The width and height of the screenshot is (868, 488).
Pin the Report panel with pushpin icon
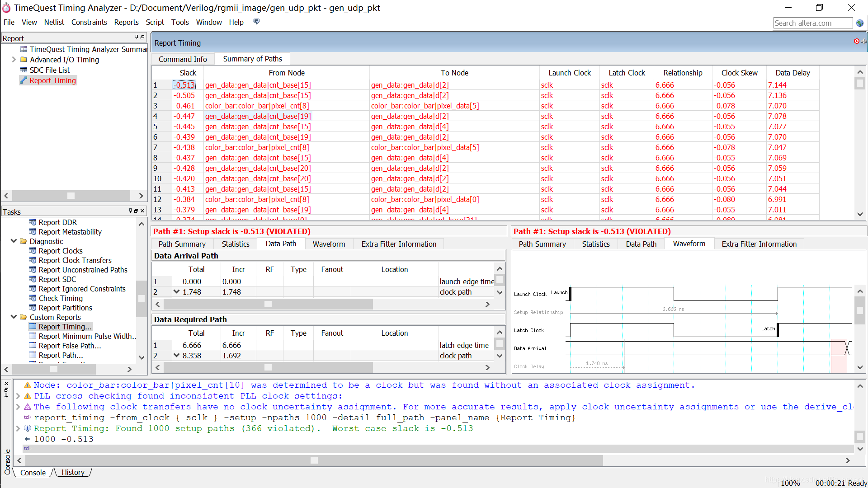(137, 38)
